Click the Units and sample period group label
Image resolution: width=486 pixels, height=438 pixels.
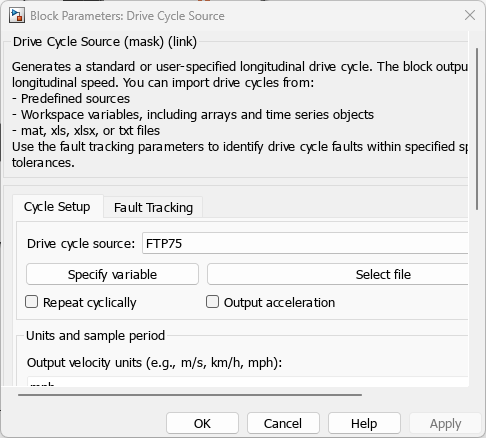(95, 335)
